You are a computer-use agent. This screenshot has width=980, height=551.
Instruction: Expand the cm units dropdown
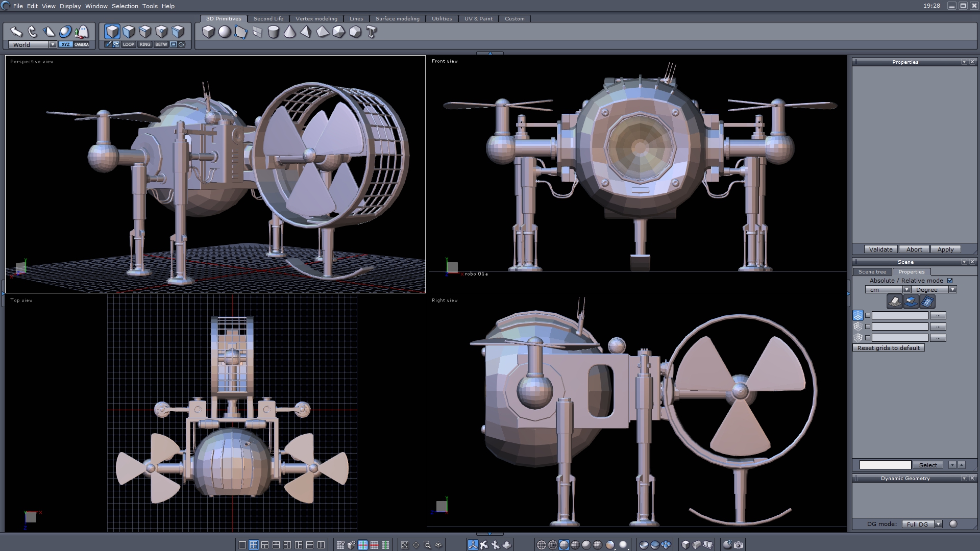click(906, 289)
